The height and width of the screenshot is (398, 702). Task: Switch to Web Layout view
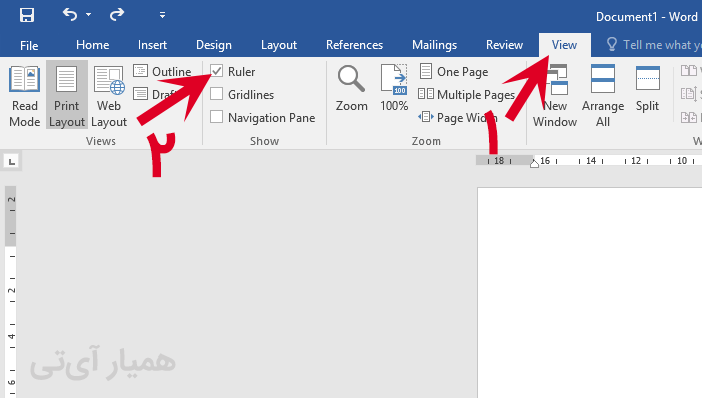pos(109,95)
